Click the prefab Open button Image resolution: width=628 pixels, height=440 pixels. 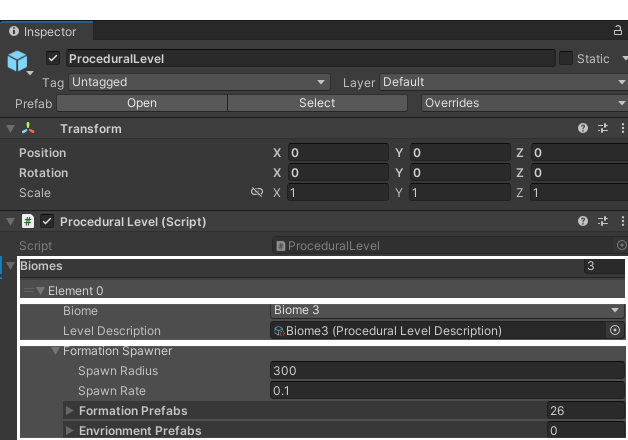(x=142, y=103)
